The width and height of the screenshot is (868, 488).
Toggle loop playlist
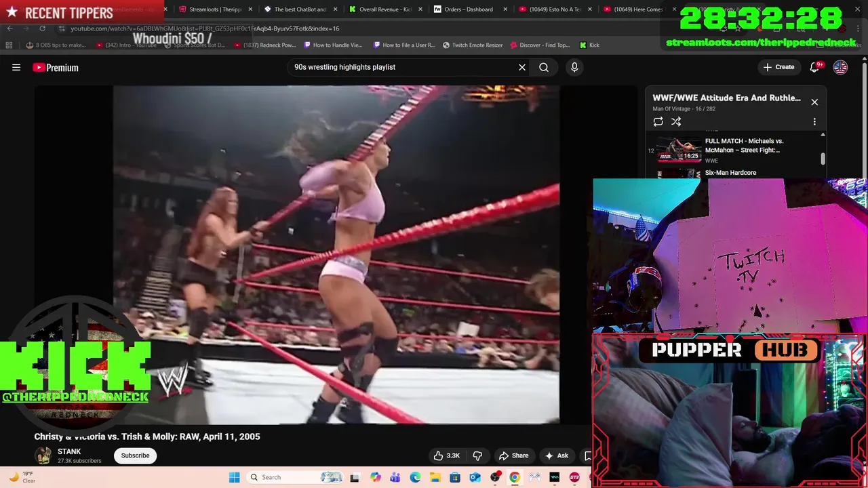point(658,121)
